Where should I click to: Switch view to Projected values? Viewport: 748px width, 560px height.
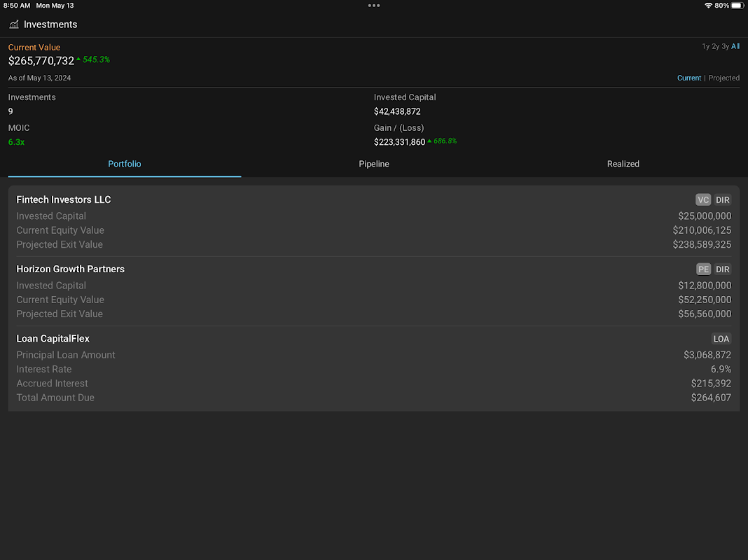(723, 78)
